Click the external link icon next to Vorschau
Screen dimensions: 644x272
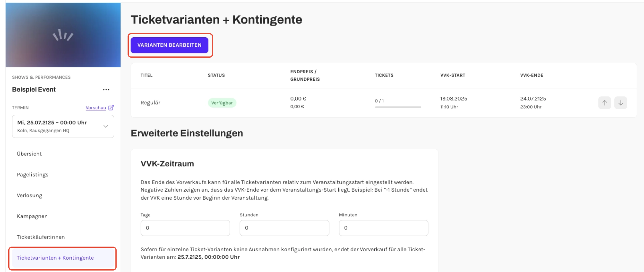111,108
